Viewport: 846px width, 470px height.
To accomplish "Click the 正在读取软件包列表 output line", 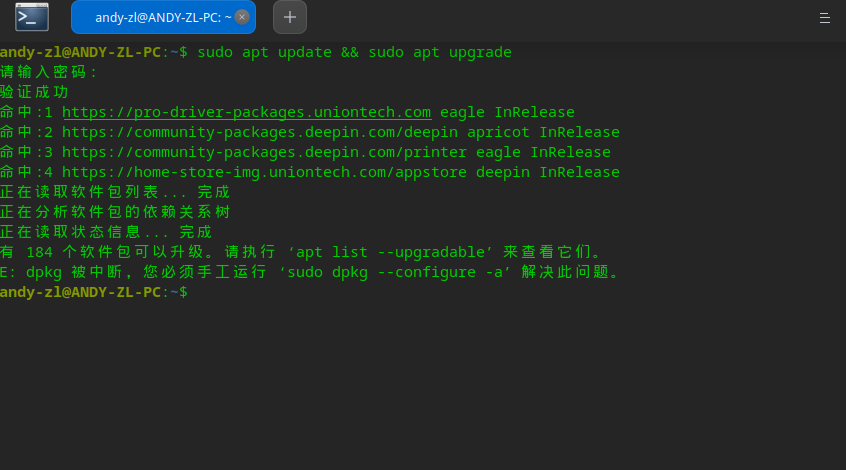I will pyautogui.click(x=115, y=192).
